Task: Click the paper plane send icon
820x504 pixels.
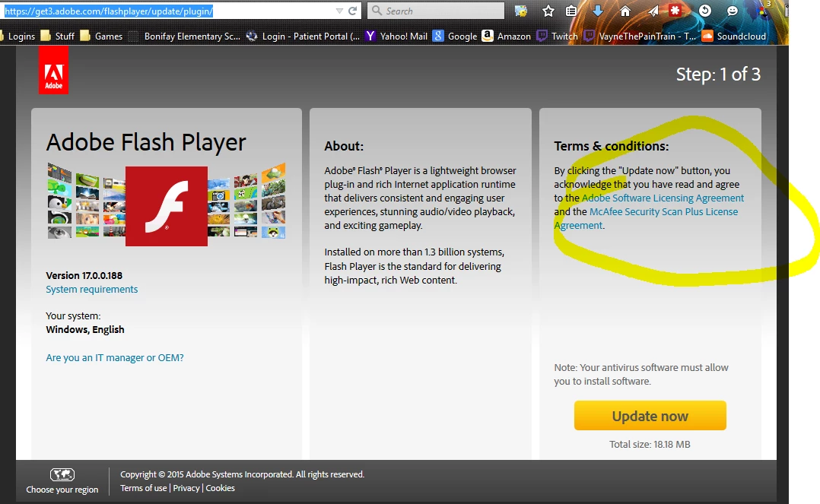Action: coord(653,11)
